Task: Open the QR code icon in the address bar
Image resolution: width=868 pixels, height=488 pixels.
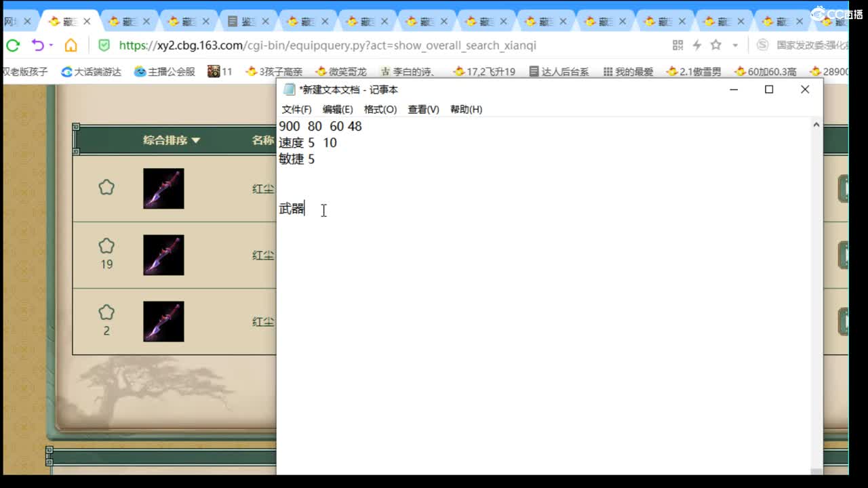Action: point(677,45)
